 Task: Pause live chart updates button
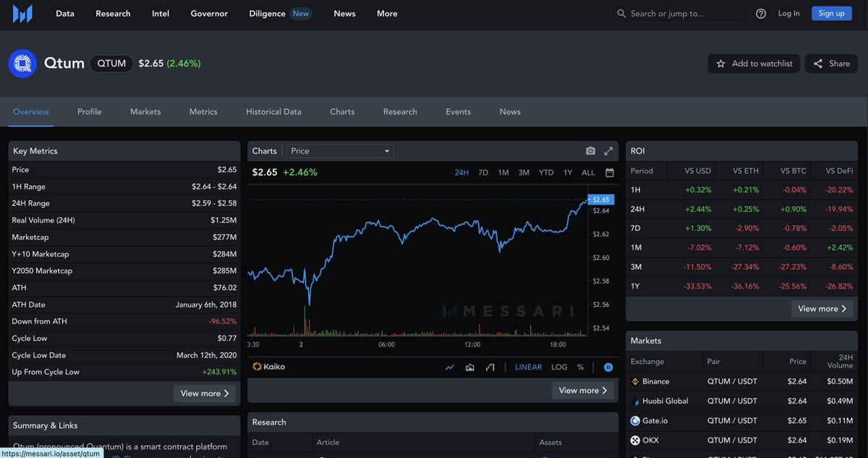tap(608, 367)
